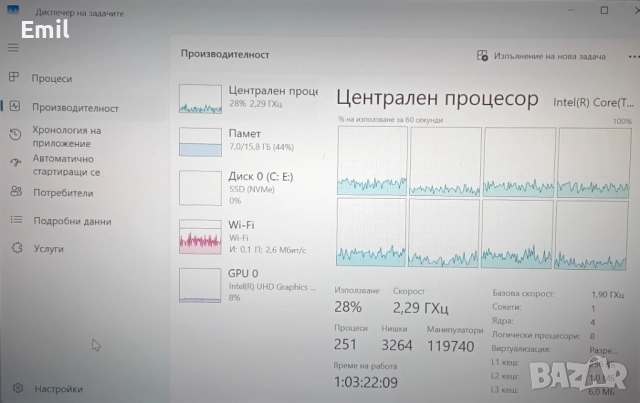Open Автоматично стартиращи се page
This screenshot has height=403, width=640.
[67, 165]
